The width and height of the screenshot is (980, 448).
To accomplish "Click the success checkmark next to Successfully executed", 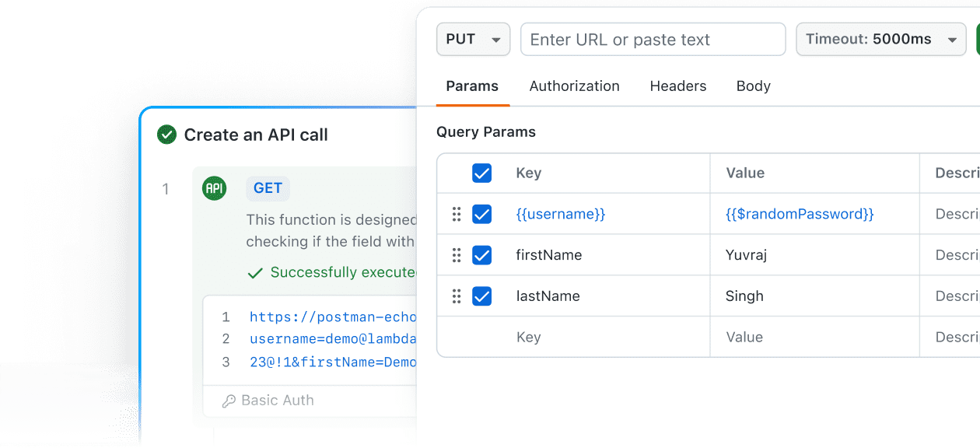I will click(x=256, y=272).
